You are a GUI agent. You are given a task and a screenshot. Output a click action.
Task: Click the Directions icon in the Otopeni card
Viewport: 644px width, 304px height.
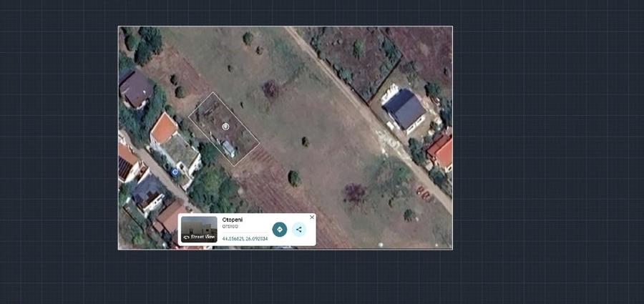(x=279, y=230)
